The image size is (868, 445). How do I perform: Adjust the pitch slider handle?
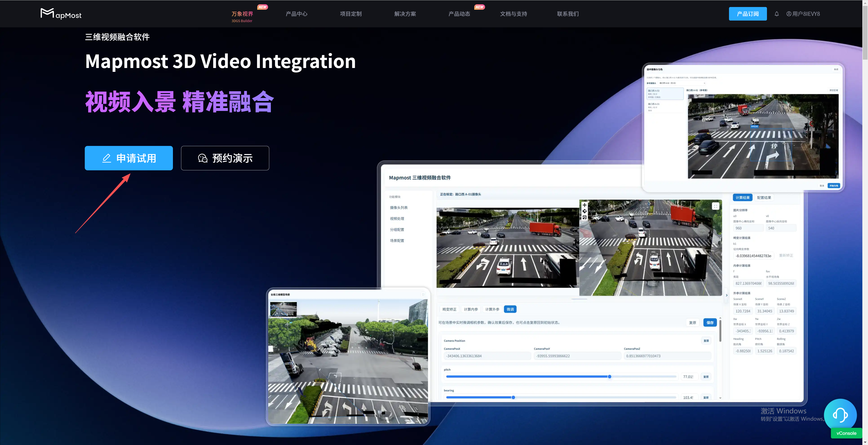click(x=610, y=377)
